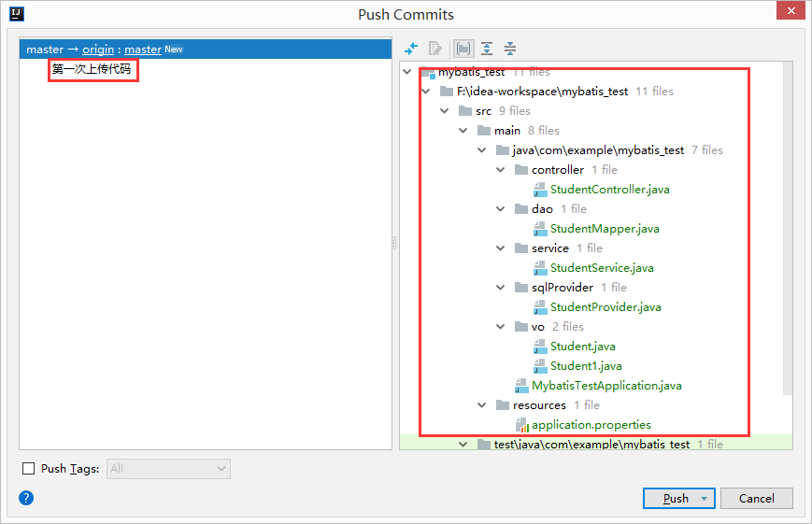The image size is (812, 524).
Task: Collapse the sqlProvider folder node
Action: 501,288
